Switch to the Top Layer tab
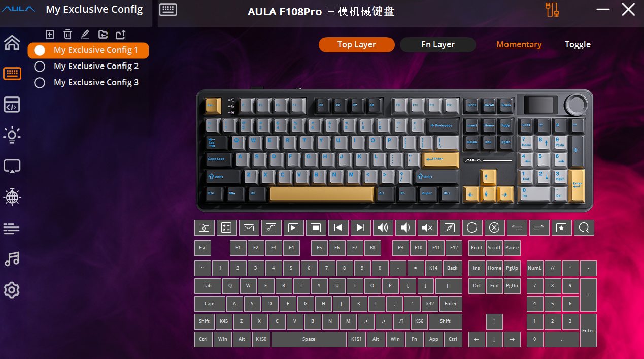The height and width of the screenshot is (359, 644). click(357, 45)
